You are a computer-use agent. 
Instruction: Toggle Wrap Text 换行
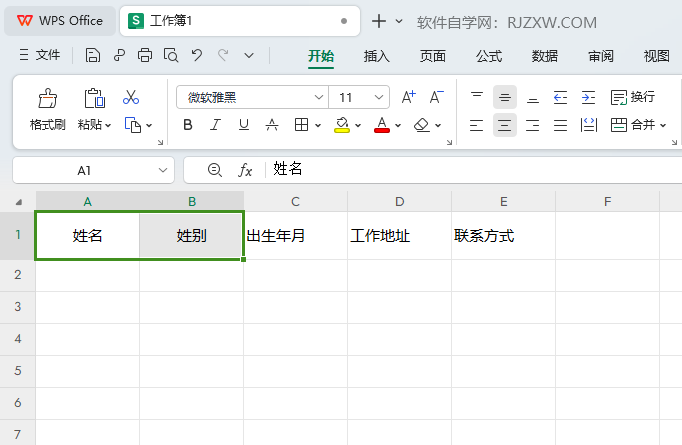[632, 97]
